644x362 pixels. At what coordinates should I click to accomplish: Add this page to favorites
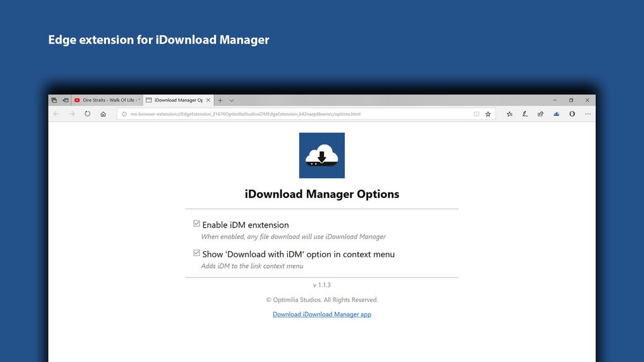tap(488, 114)
